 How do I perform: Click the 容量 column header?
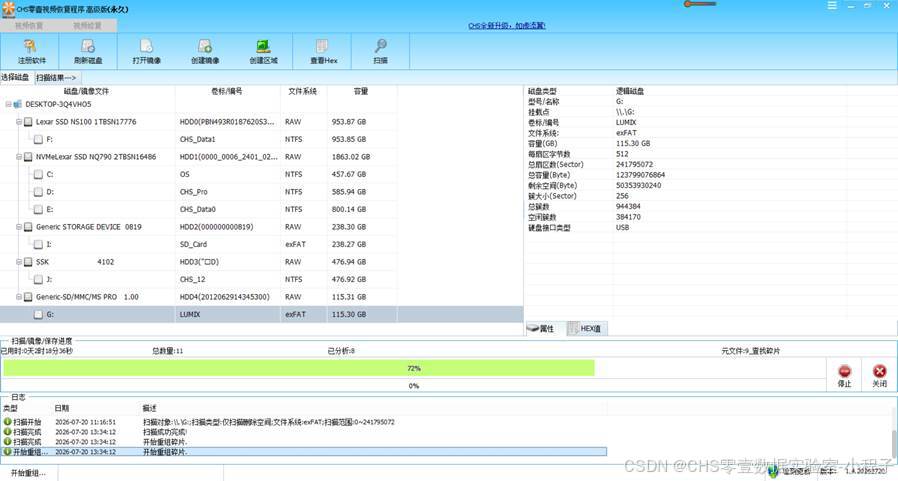click(361, 91)
